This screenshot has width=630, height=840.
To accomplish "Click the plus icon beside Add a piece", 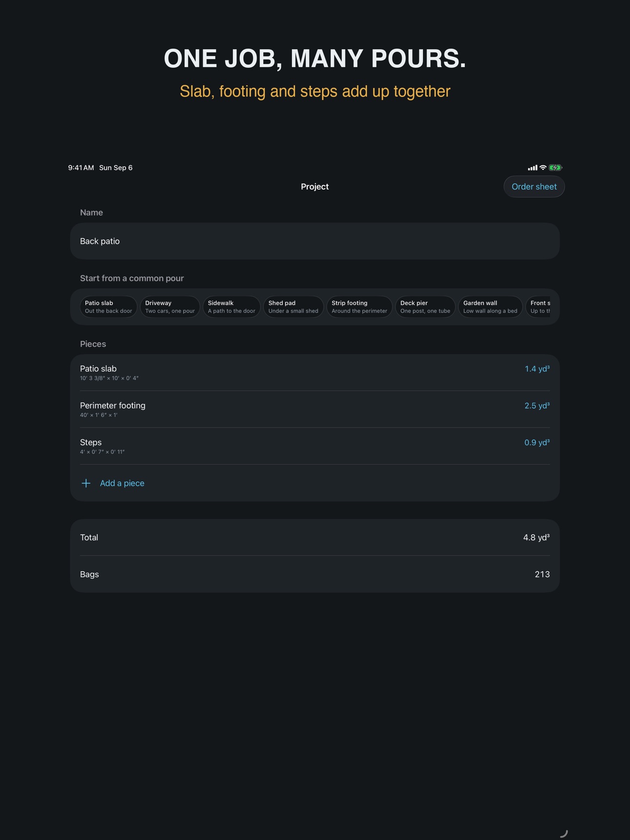I will pyautogui.click(x=86, y=483).
